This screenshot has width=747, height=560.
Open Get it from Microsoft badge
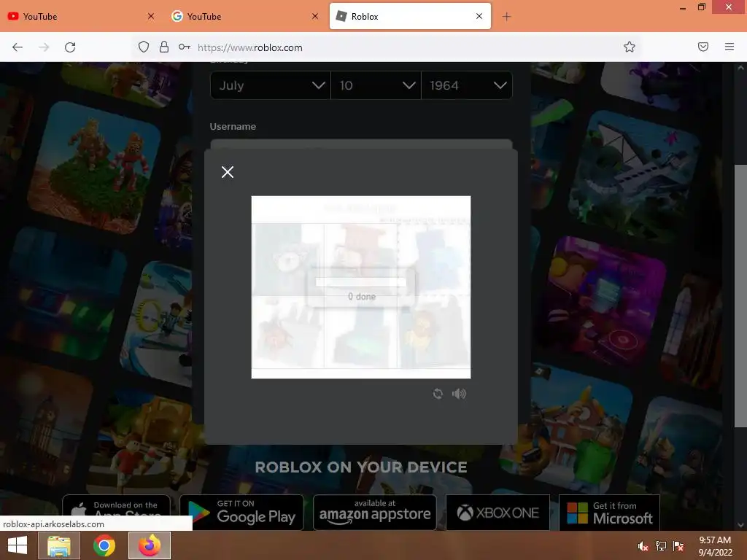[609, 513]
